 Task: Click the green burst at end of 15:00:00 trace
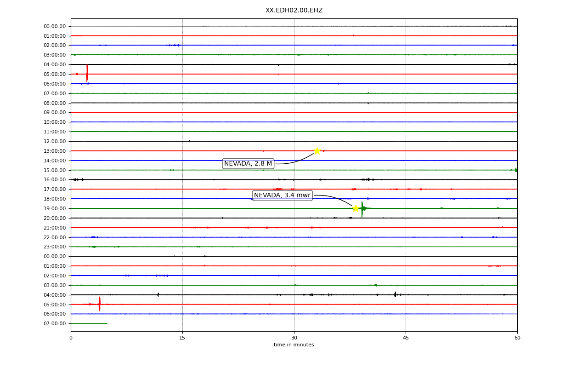(516, 170)
